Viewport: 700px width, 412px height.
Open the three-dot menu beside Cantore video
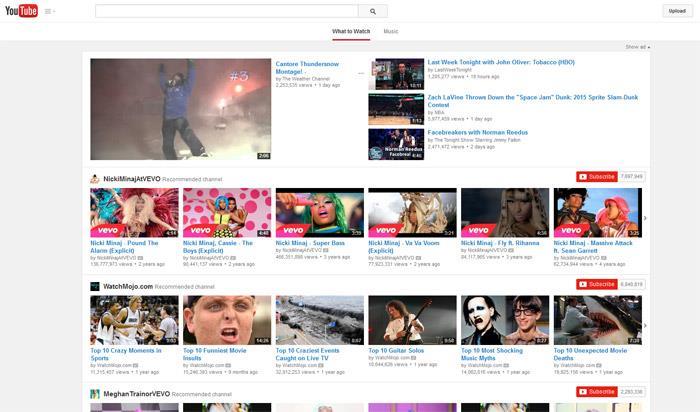pyautogui.click(x=361, y=73)
